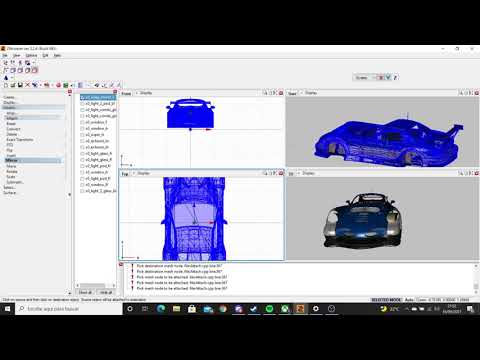Open the Windows Start menu
The width and height of the screenshot is (480, 360).
pos(7,309)
